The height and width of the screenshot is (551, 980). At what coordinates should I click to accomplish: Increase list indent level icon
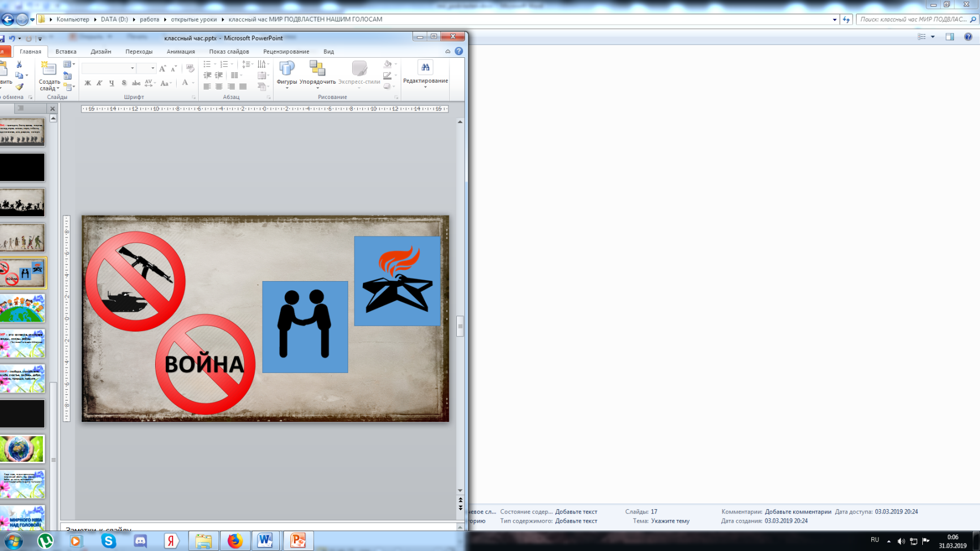[219, 75]
